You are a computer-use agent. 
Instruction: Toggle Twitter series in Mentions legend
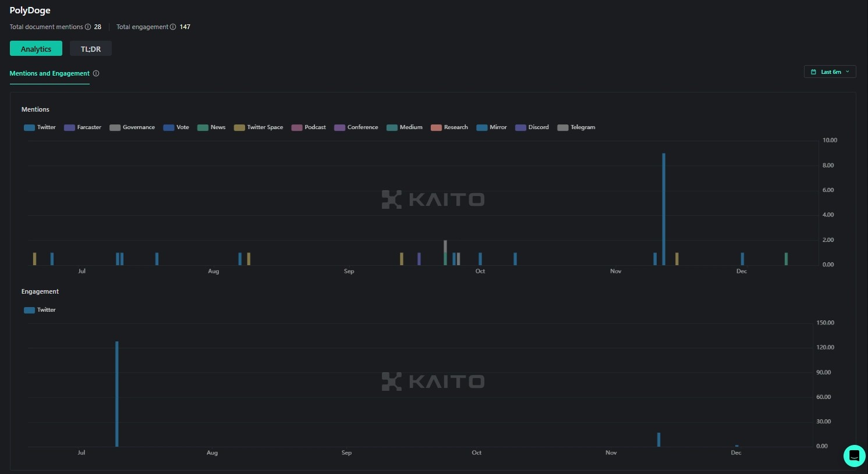(x=40, y=127)
